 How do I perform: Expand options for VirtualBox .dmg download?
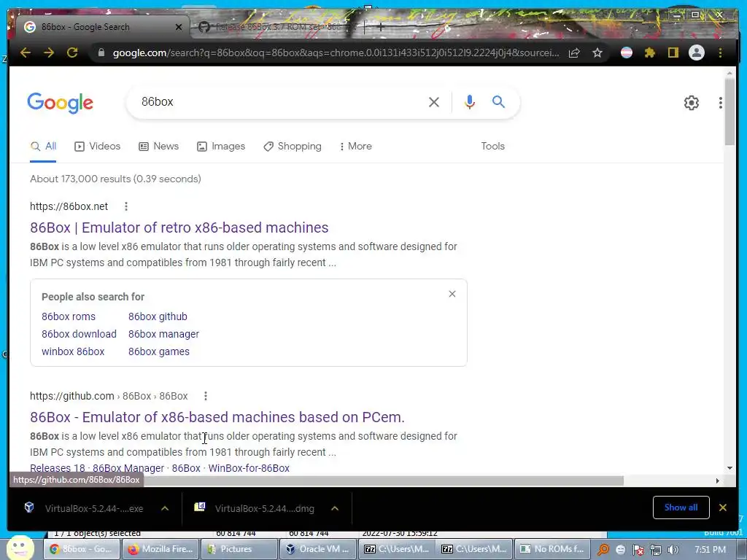[x=335, y=508]
